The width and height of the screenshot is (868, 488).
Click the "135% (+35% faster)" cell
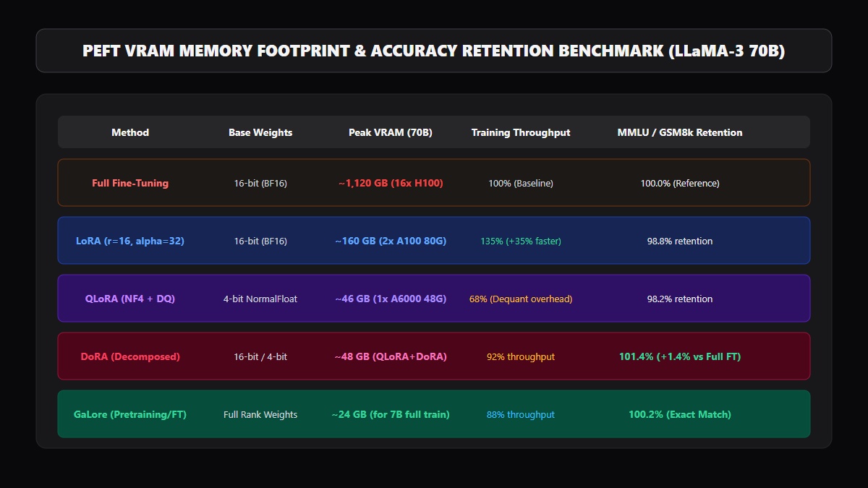click(521, 241)
